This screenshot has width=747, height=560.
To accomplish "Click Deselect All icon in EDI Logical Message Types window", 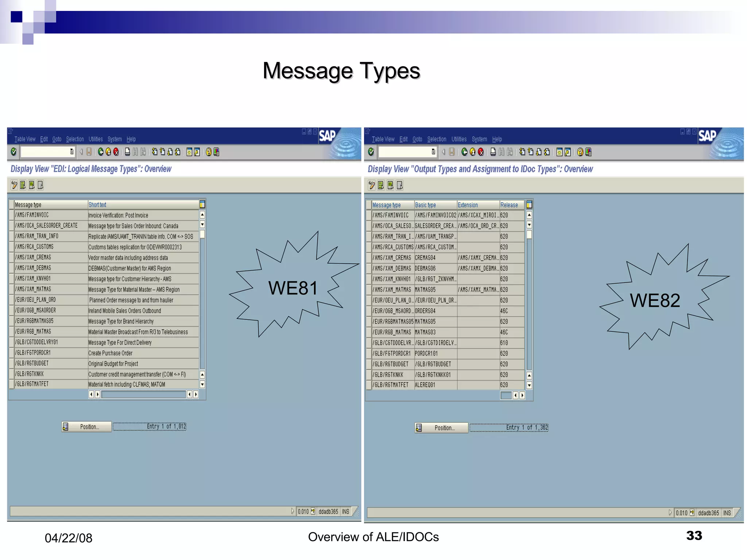I will (40, 185).
